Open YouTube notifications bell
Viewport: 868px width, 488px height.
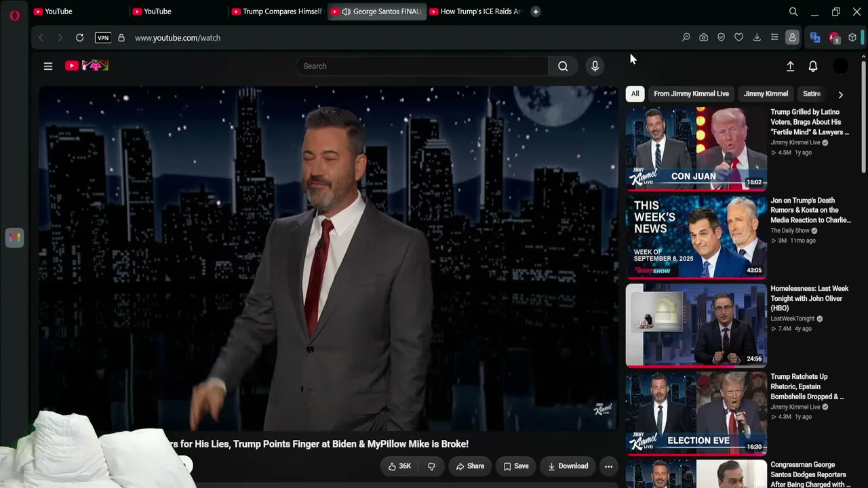tap(813, 66)
